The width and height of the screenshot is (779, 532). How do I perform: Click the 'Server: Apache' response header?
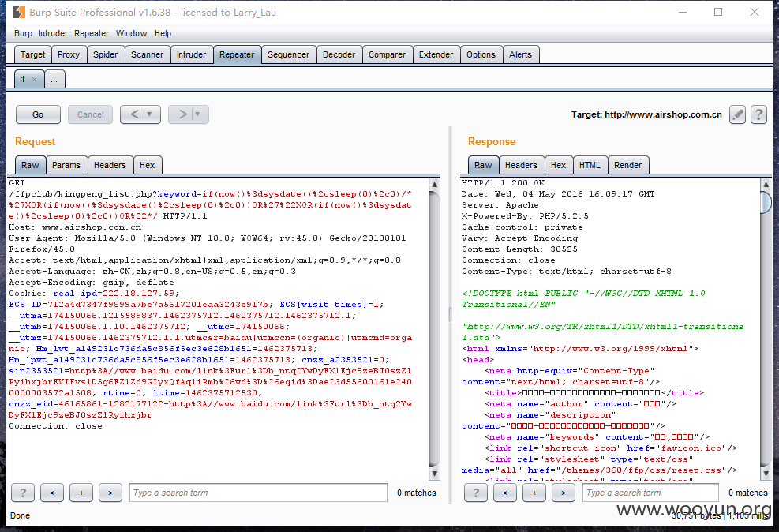[500, 204]
